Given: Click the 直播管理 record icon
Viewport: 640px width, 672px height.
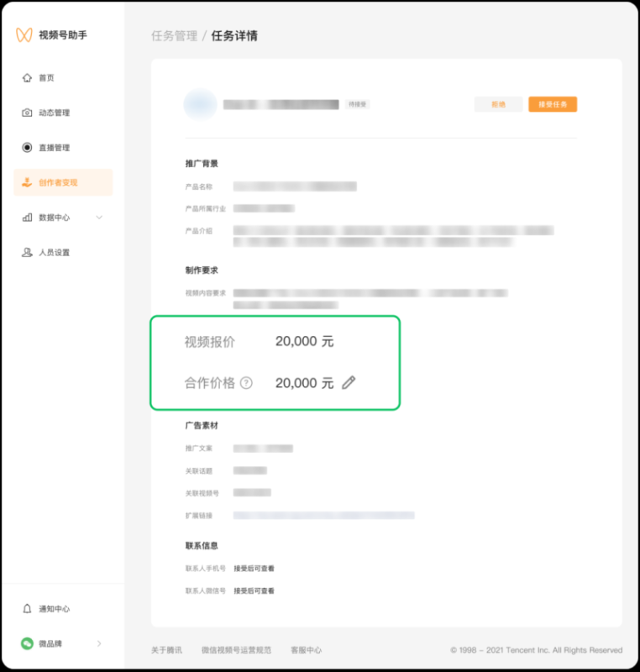Looking at the screenshot, I should point(27,148).
